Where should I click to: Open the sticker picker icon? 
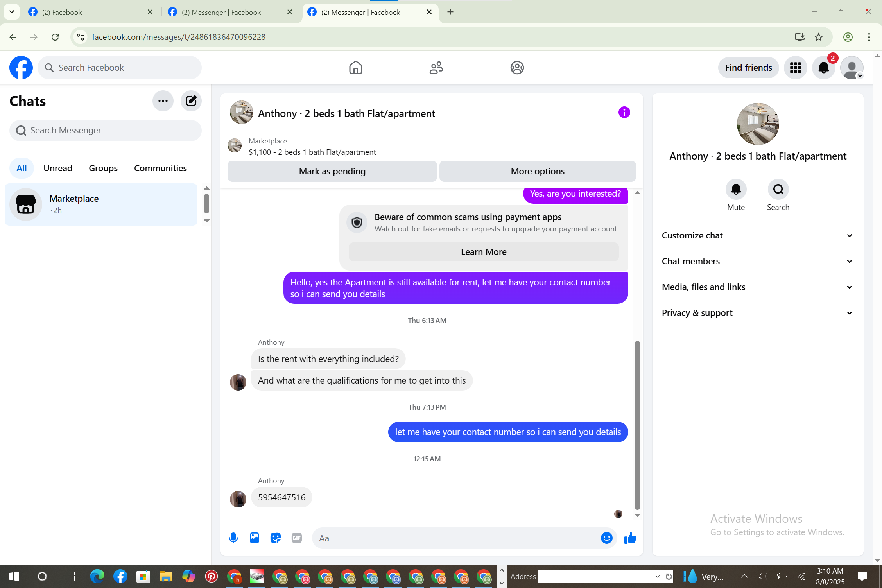[x=276, y=538]
